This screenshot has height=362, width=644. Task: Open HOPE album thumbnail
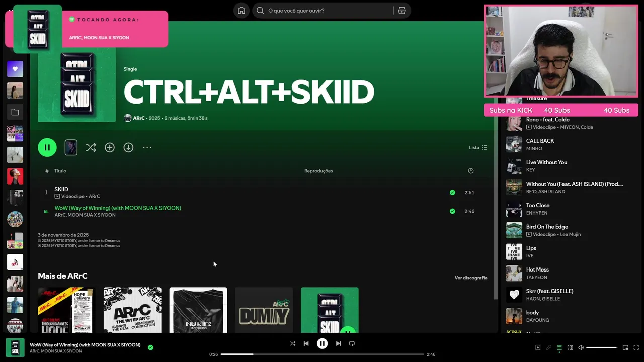point(66,310)
